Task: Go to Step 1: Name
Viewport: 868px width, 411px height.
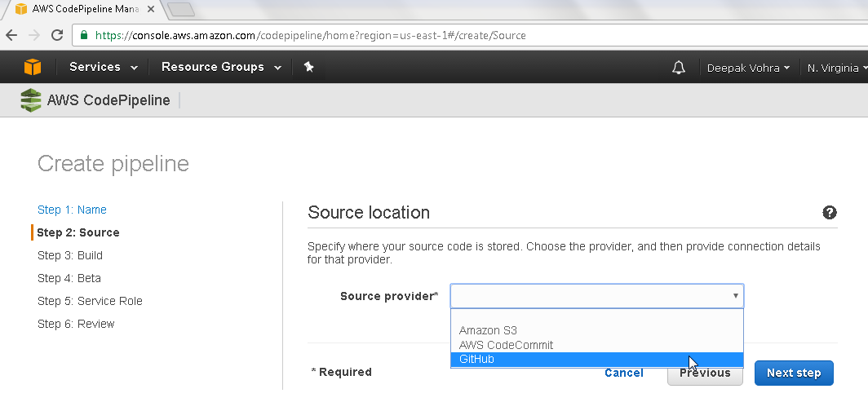Action: (72, 210)
